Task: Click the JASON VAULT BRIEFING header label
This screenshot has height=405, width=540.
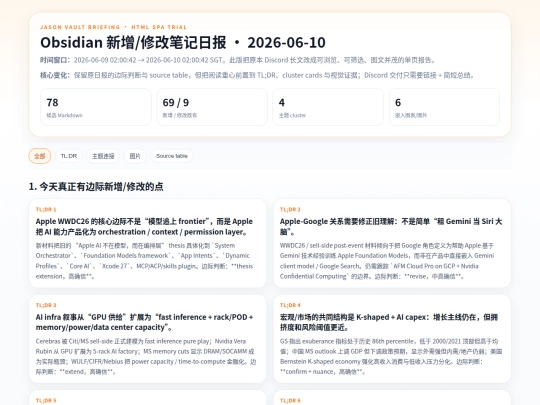Action: [113, 27]
